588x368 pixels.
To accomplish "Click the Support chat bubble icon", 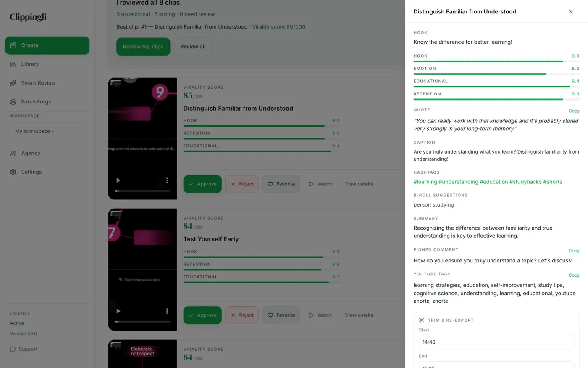I will pos(13,349).
